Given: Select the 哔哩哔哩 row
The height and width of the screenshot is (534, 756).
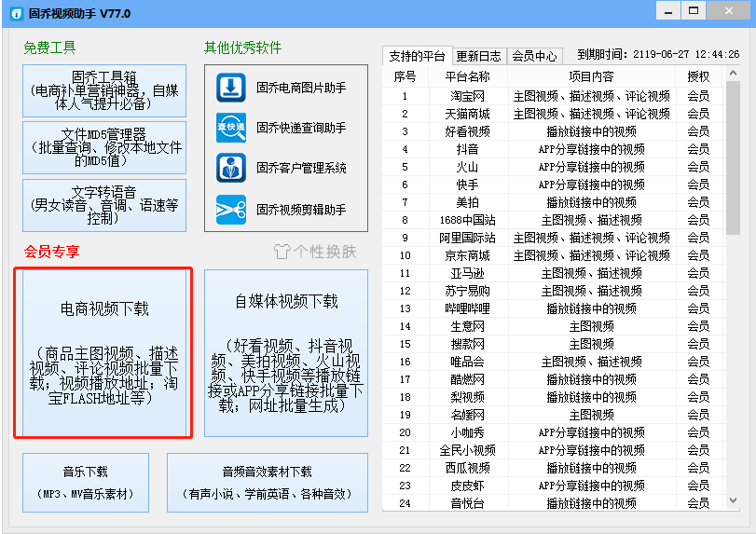Looking at the screenshot, I should (554, 308).
